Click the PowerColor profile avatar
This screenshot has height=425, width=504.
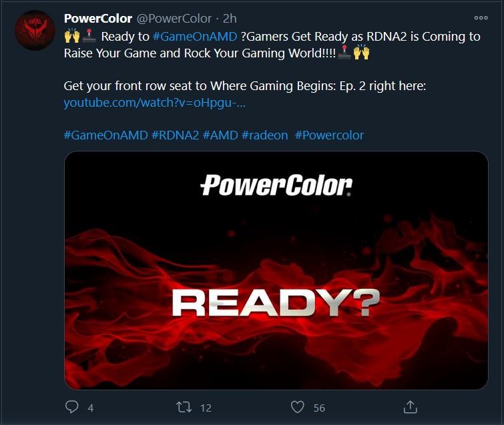point(35,30)
